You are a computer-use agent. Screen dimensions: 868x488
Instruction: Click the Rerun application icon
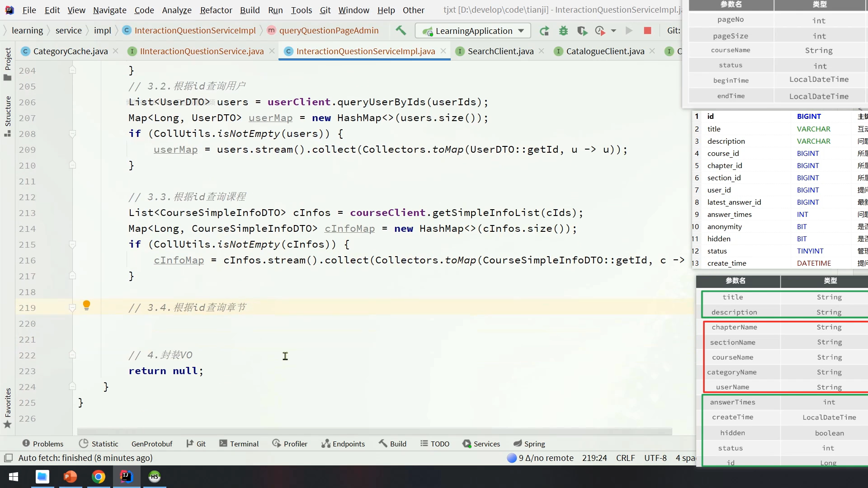[544, 31]
